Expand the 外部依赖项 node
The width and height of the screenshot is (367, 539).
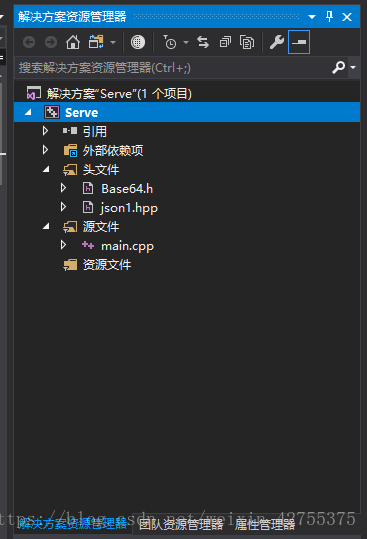click(x=45, y=150)
